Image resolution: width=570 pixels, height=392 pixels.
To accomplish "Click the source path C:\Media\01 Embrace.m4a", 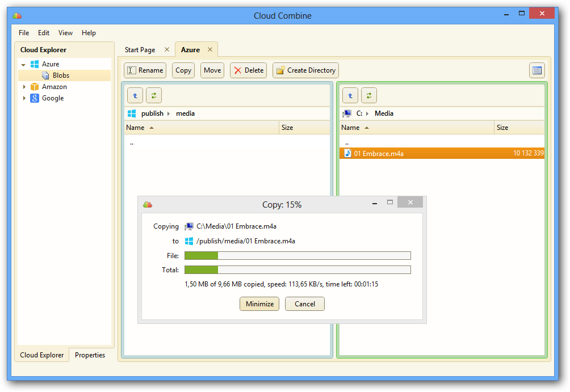I will tap(236, 226).
